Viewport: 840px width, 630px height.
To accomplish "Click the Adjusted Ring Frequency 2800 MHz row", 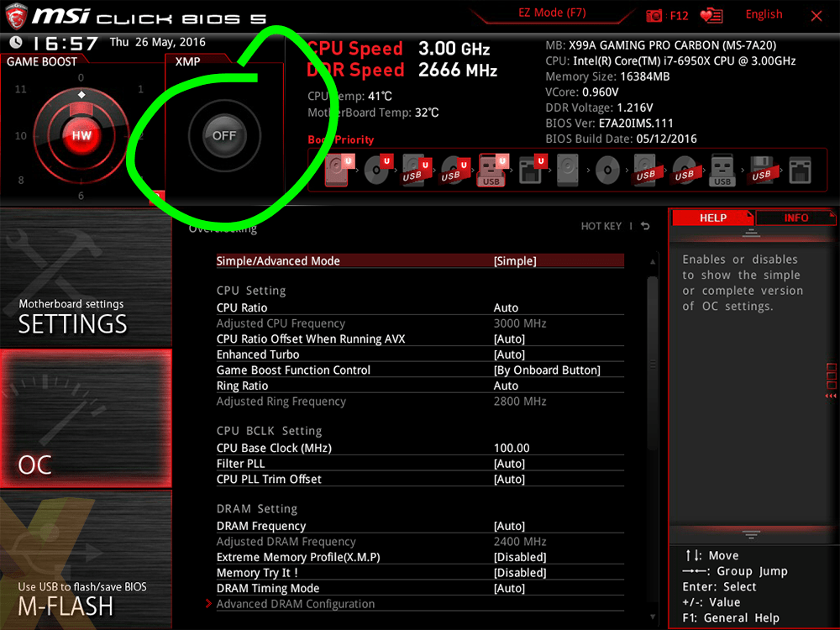I will (x=420, y=401).
